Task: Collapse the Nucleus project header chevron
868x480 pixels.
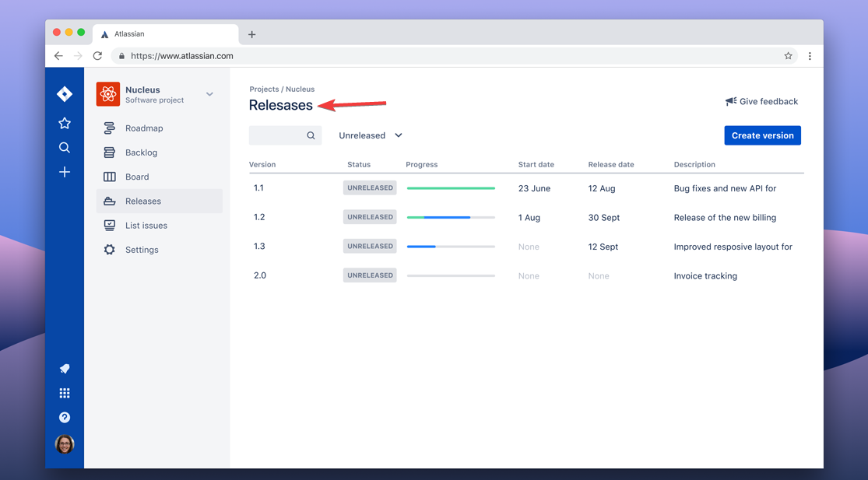Action: pos(209,93)
